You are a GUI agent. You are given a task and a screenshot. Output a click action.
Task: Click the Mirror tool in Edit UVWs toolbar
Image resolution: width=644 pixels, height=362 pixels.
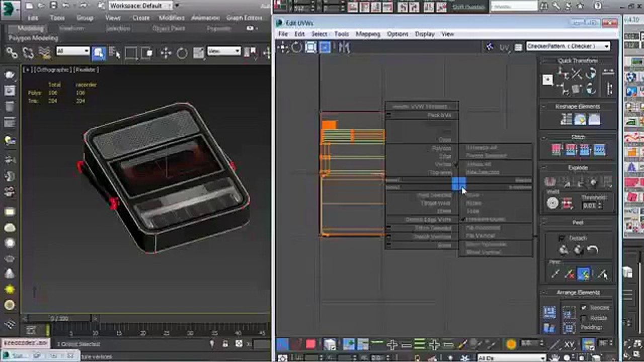tap(344, 47)
